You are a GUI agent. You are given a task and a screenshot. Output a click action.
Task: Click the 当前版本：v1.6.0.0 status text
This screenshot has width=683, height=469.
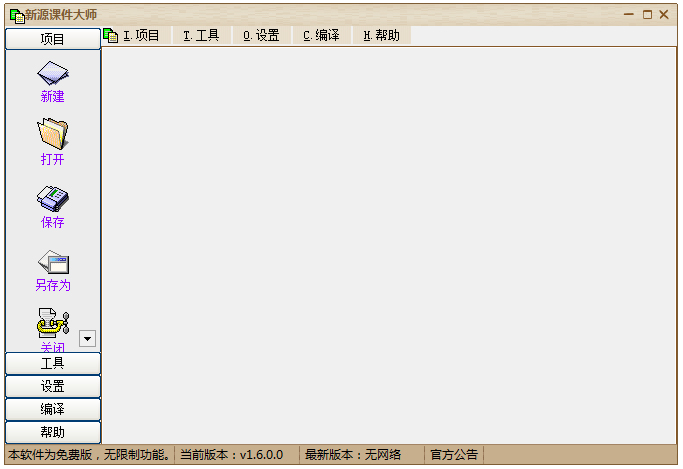click(x=232, y=455)
